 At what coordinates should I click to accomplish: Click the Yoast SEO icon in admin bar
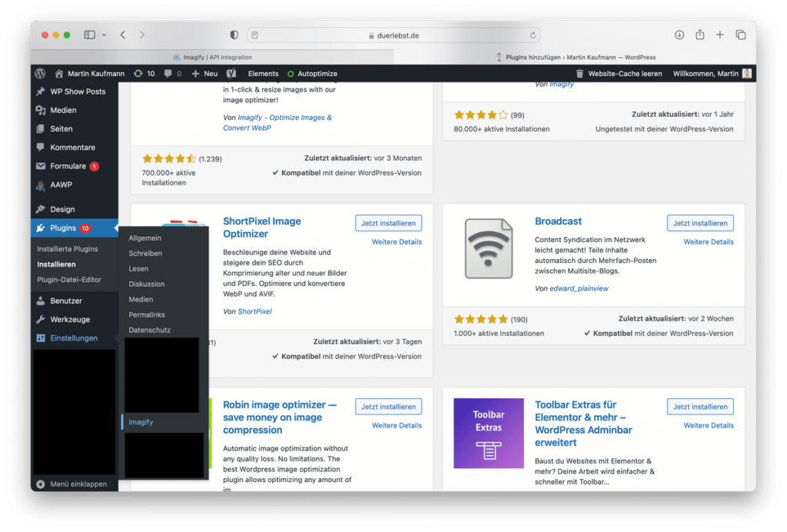[x=231, y=73]
